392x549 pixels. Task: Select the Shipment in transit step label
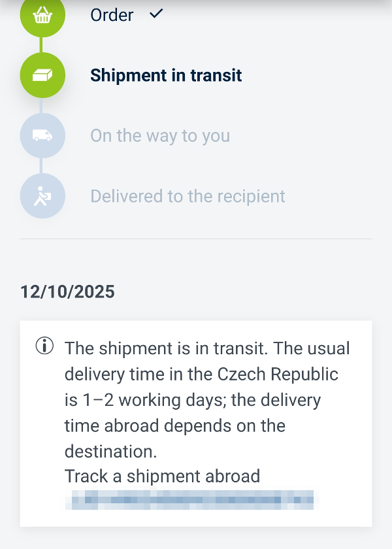[x=166, y=75]
